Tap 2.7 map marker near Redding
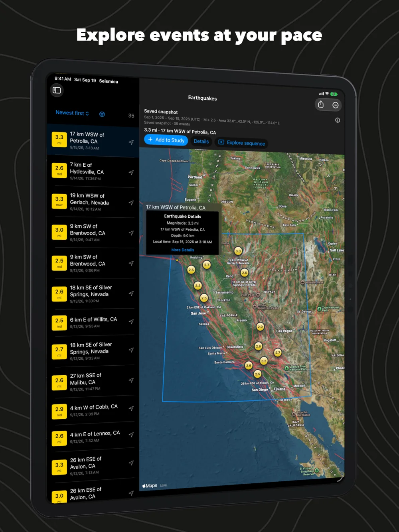Viewport: 399px width, 532px height. click(206, 265)
